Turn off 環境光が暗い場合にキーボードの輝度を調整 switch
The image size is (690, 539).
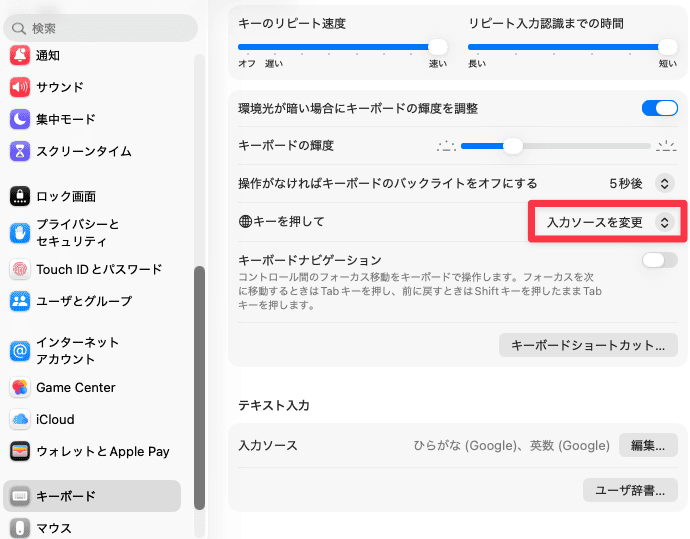coord(660,108)
